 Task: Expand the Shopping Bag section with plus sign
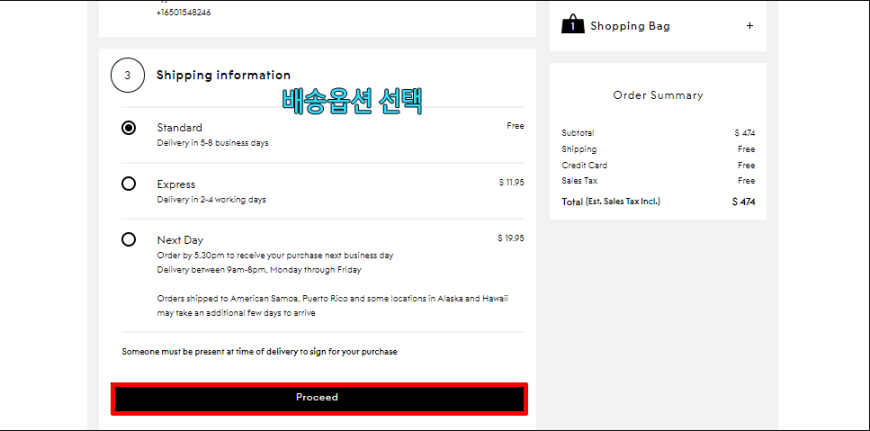coord(750,26)
